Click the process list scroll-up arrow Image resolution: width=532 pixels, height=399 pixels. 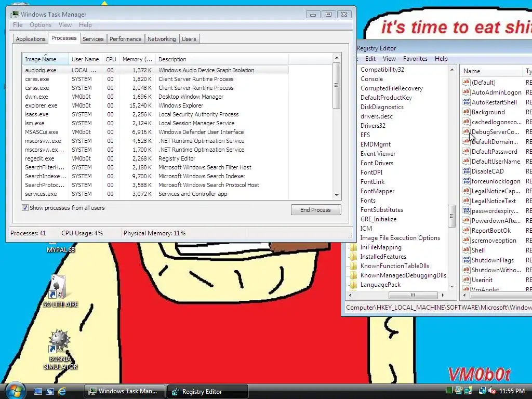337,58
